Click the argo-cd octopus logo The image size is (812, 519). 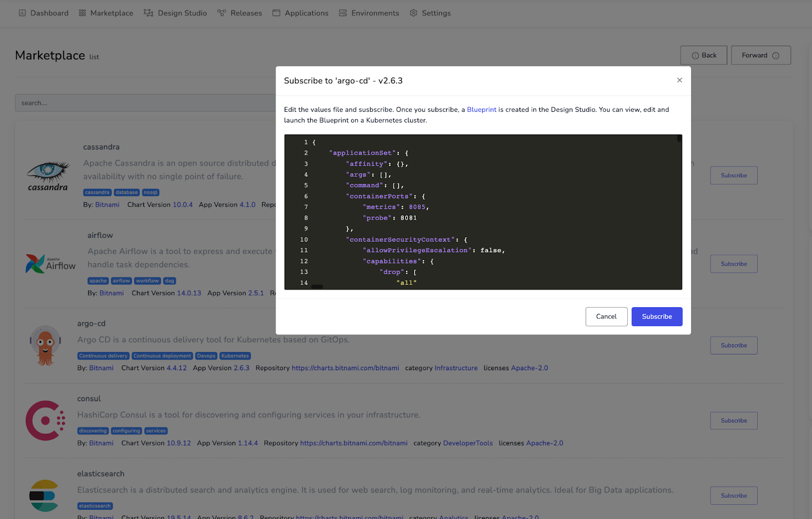point(46,346)
